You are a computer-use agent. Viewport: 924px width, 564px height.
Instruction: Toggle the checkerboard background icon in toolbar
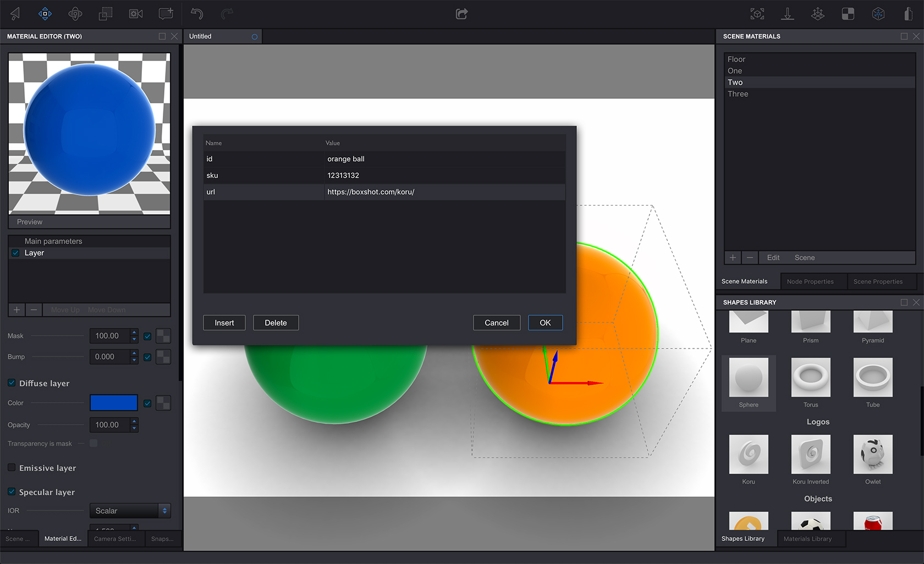[x=848, y=14]
